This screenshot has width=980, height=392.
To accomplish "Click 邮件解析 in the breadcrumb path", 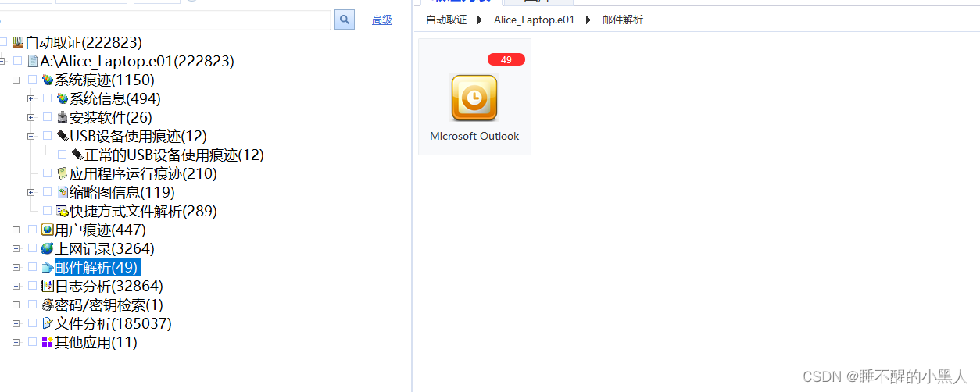I will [x=623, y=20].
